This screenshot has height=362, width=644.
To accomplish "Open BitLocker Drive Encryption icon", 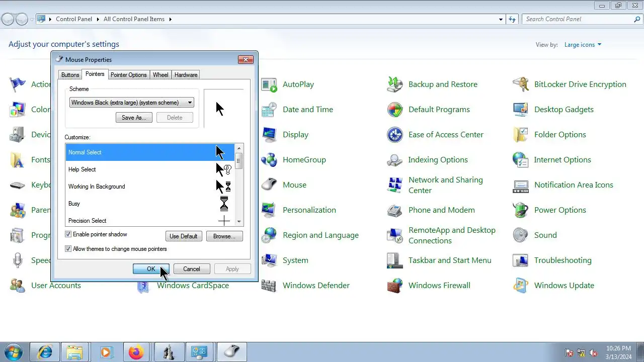I will (521, 84).
